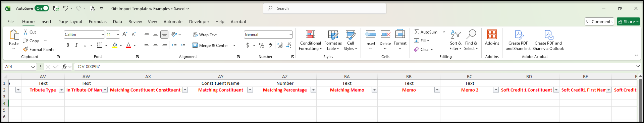The image size is (644, 123).
Task: Apply the yellow Fill Color
Action: (x=115, y=45)
